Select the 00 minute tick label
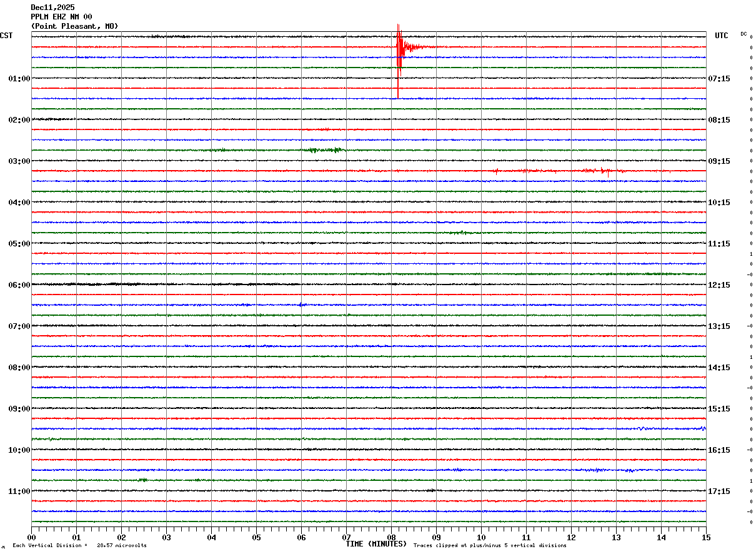 (x=32, y=538)
